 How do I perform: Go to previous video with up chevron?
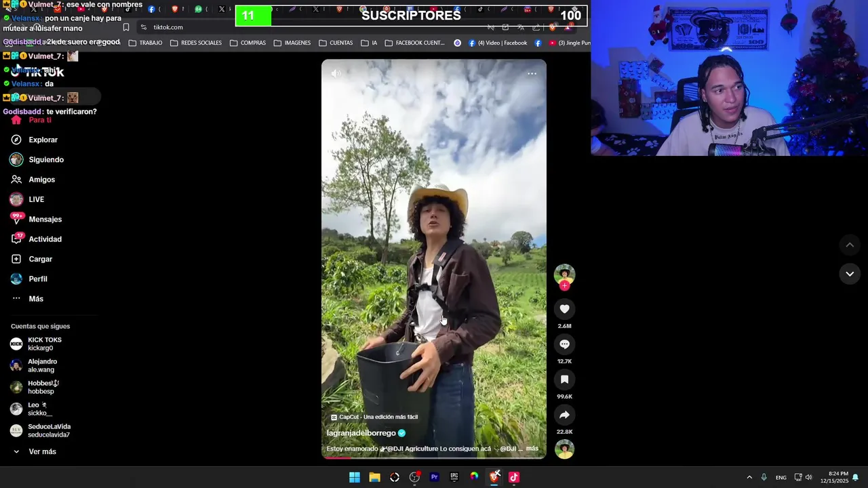point(850,245)
